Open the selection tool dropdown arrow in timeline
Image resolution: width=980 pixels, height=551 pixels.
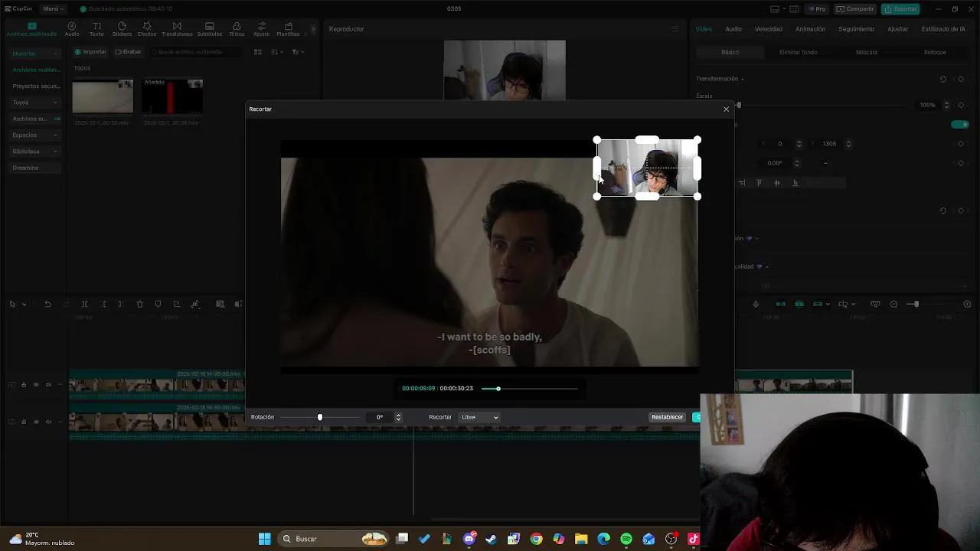pos(24,305)
